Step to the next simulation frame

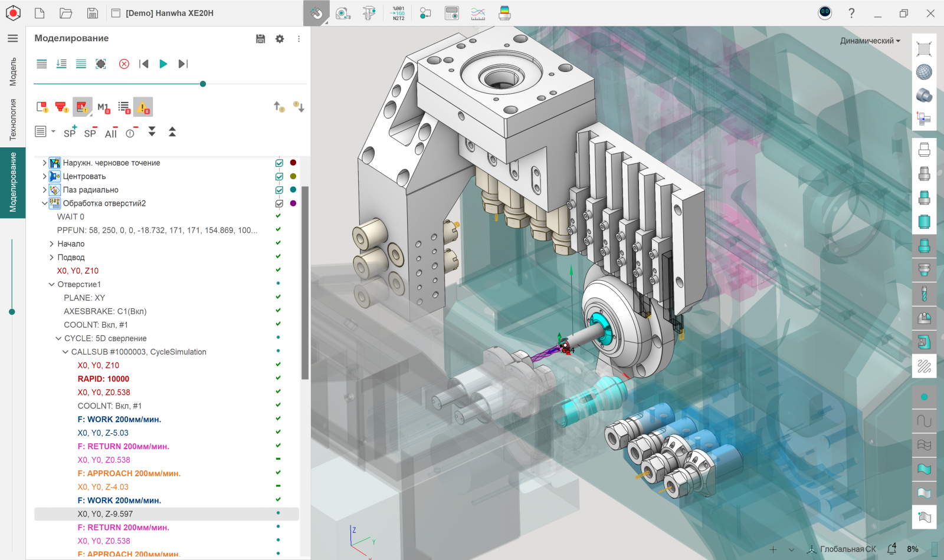tap(183, 64)
